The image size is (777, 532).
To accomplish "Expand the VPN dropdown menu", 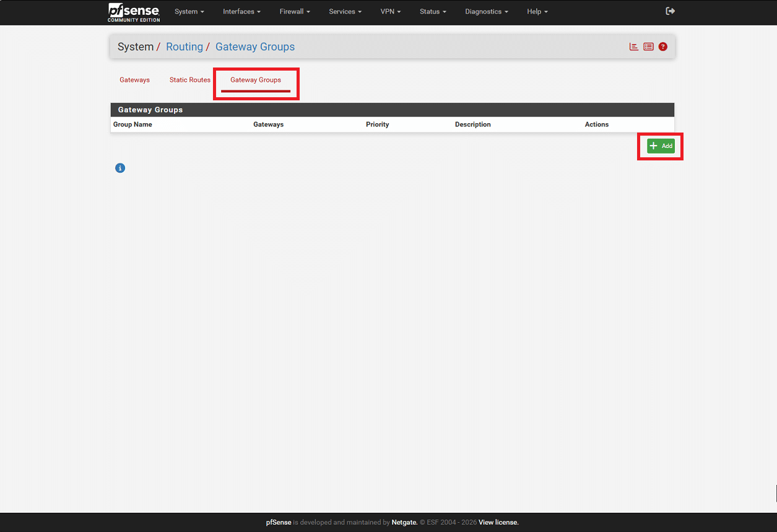I will [x=390, y=12].
